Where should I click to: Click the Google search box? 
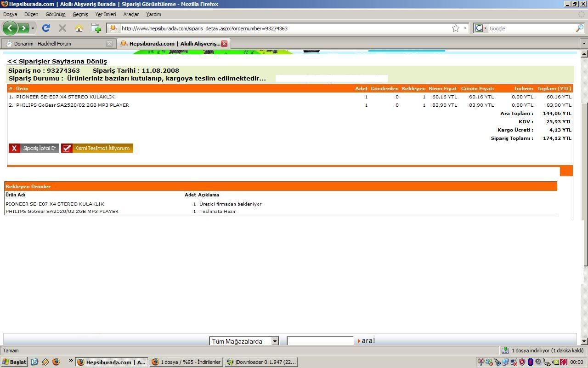click(531, 28)
